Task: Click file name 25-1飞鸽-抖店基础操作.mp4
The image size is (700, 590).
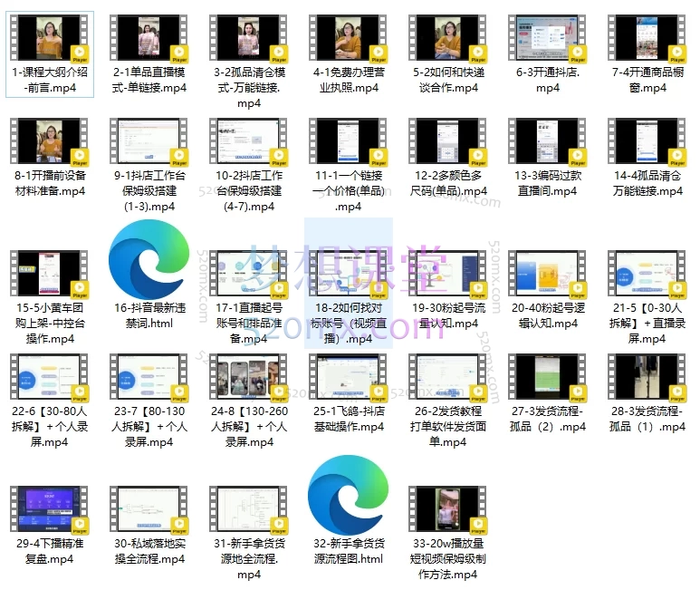Action: 349,419
